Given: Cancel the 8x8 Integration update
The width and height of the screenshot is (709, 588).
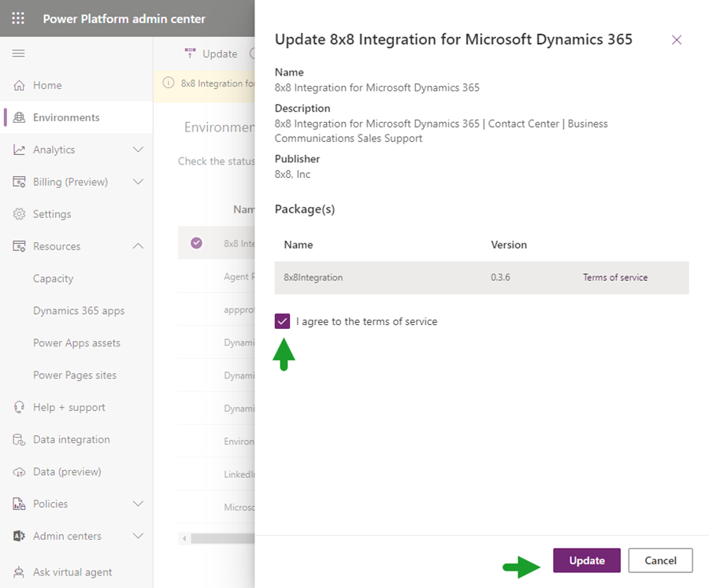Looking at the screenshot, I should 660,560.
